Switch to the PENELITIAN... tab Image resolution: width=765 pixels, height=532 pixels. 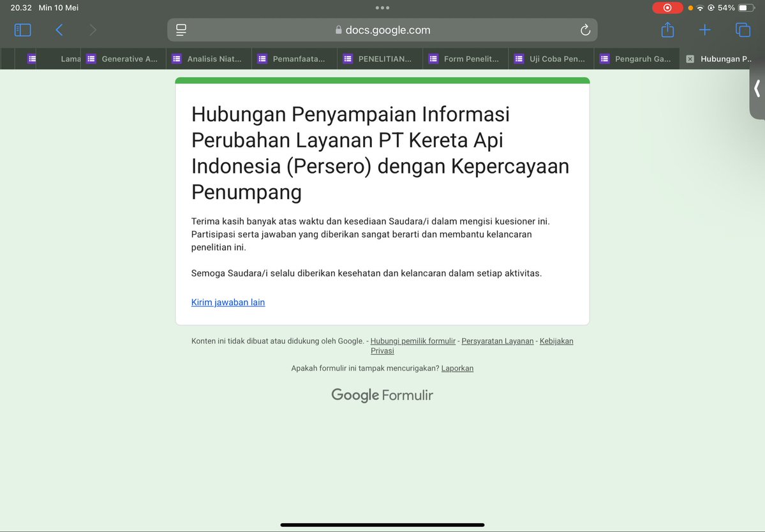point(380,59)
